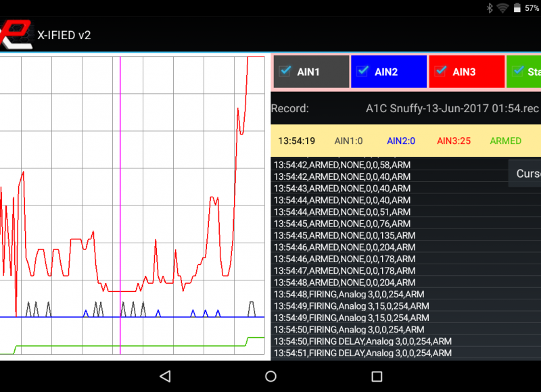Image resolution: width=541 pixels, height=392 pixels.
Task: Tap the Bluetooth status bar icon
Action: 490,8
